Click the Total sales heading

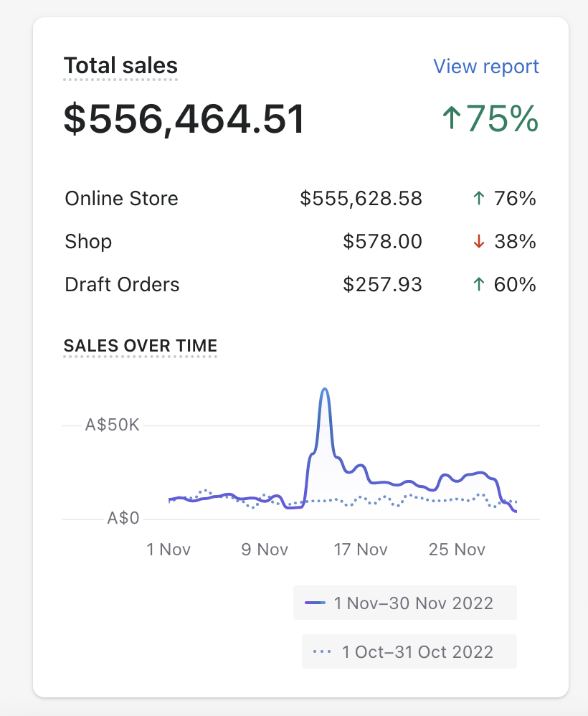120,66
